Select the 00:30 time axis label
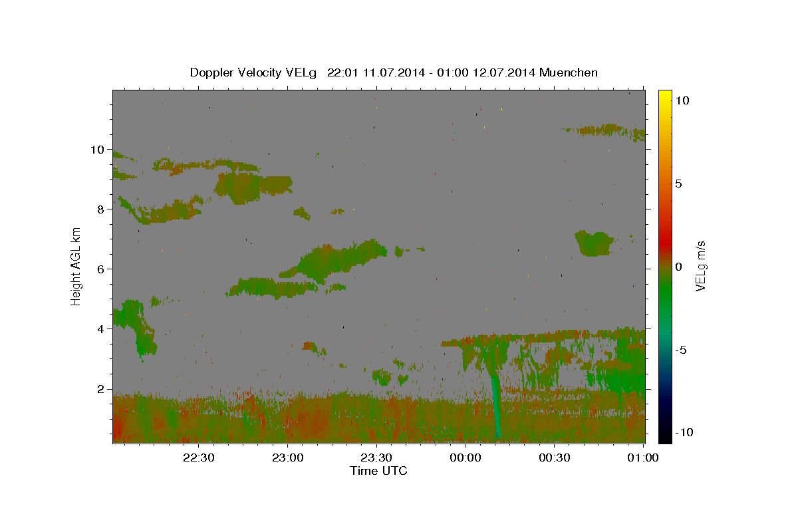 [555, 458]
